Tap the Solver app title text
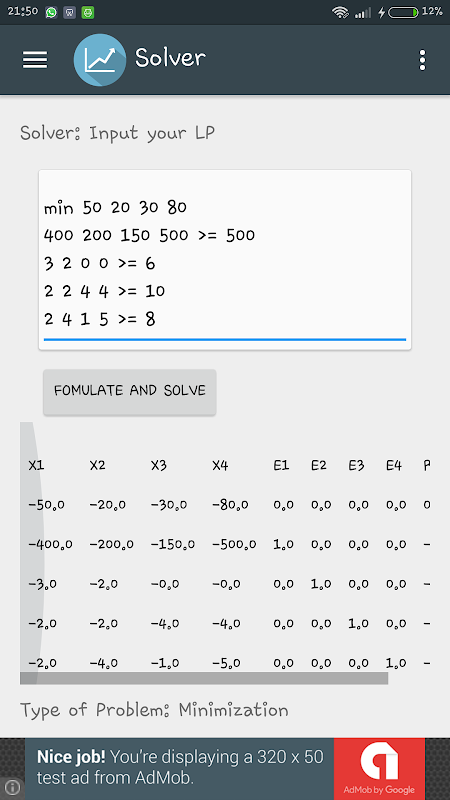The height and width of the screenshot is (800, 450). [x=170, y=58]
